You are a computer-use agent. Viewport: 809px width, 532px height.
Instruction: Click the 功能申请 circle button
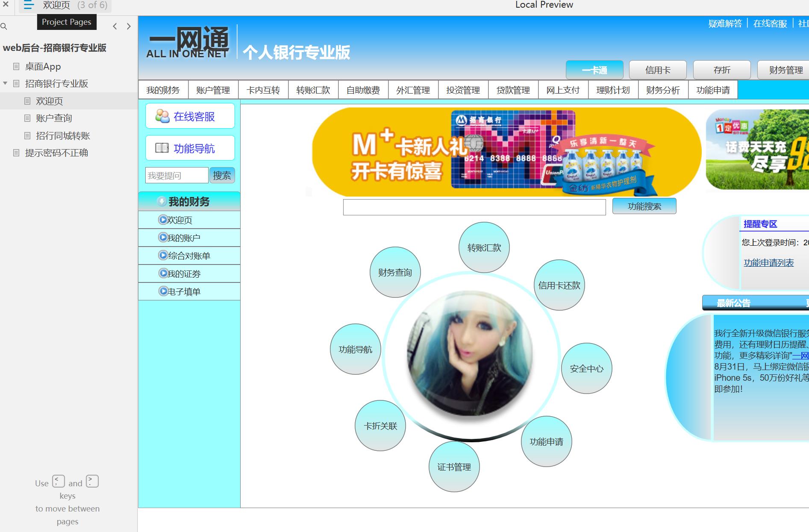[x=547, y=441]
